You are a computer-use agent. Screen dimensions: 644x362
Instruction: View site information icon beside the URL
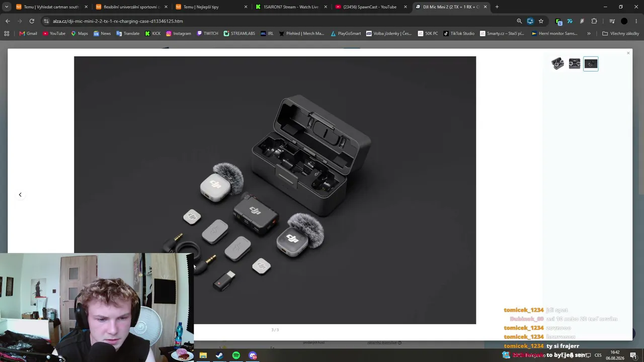(46, 21)
